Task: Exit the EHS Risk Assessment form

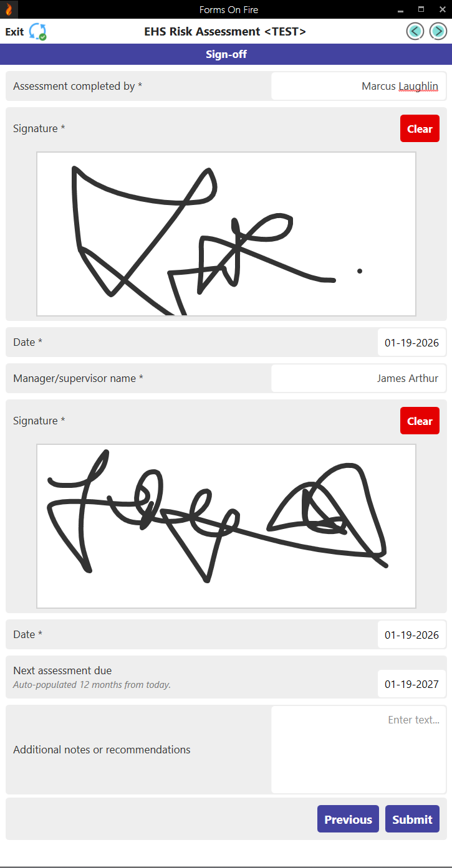Action: pos(14,32)
